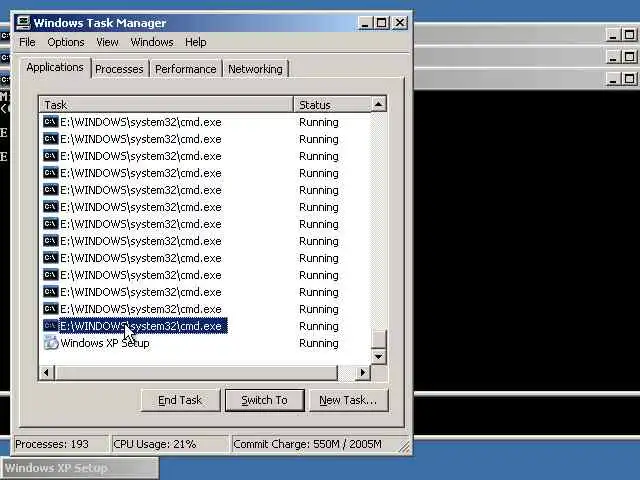Click the New Task... button
The height and width of the screenshot is (480, 640).
pos(348,400)
